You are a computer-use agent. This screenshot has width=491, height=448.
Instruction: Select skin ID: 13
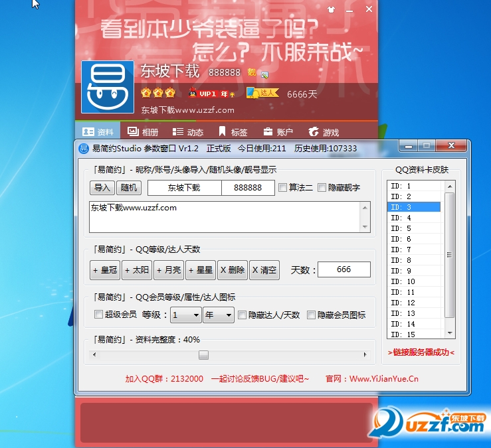point(414,313)
